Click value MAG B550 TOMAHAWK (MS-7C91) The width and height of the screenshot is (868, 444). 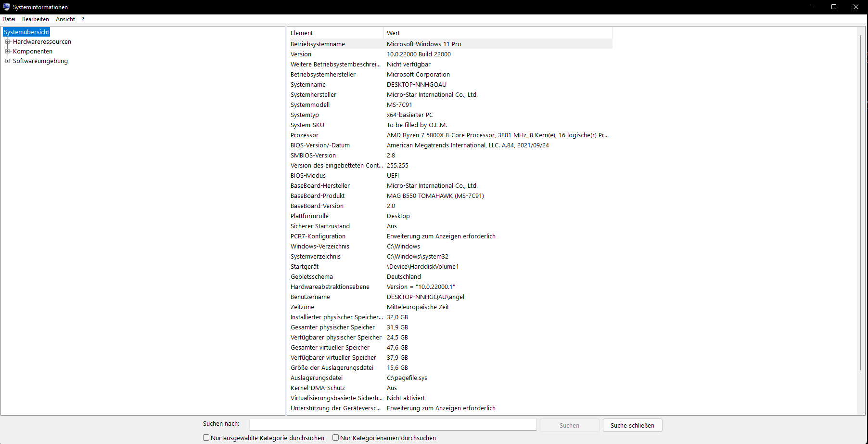435,196
